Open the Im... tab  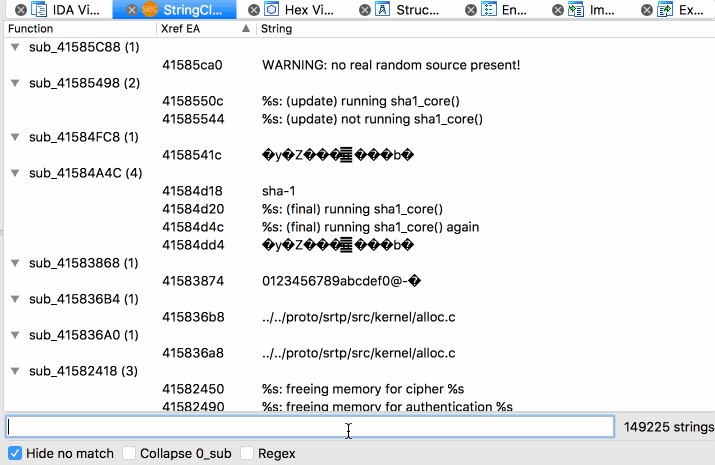(602, 10)
